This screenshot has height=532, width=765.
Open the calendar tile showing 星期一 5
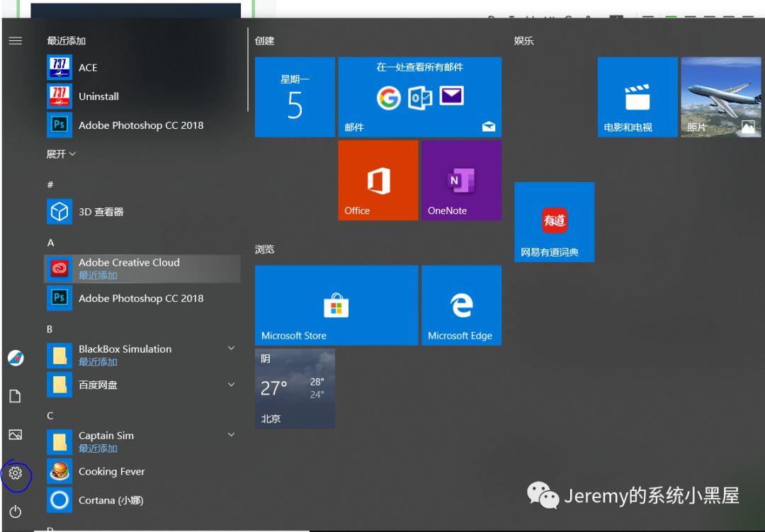pyautogui.click(x=295, y=97)
